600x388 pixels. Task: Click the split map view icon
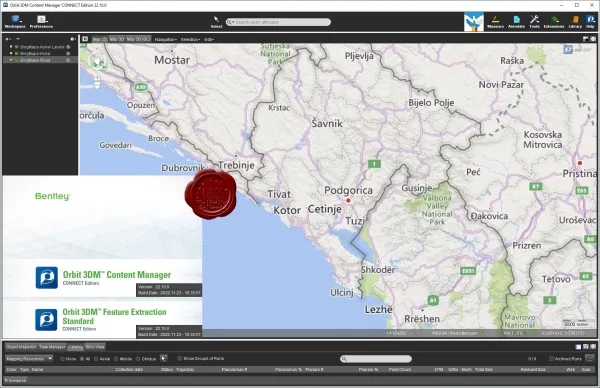(585, 39)
